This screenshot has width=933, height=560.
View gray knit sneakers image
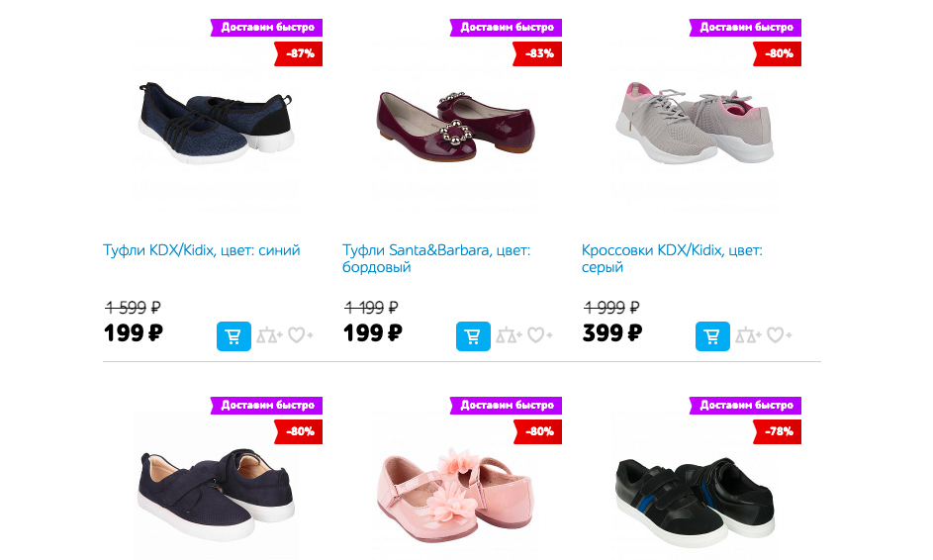(x=695, y=124)
